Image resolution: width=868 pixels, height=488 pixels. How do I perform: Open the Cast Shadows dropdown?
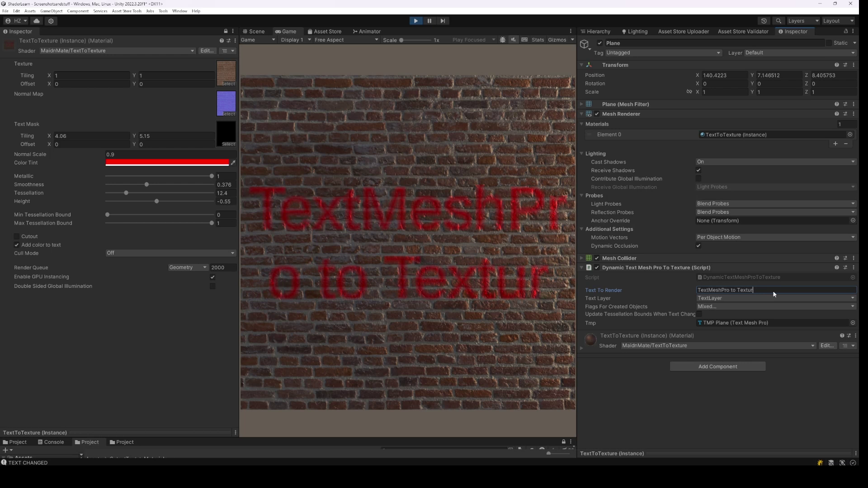tap(776, 162)
